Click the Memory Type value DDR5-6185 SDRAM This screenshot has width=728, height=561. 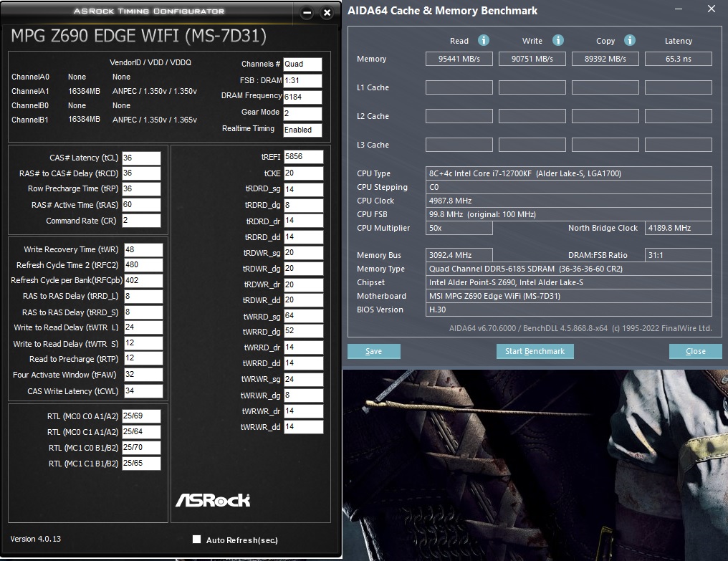pos(569,269)
